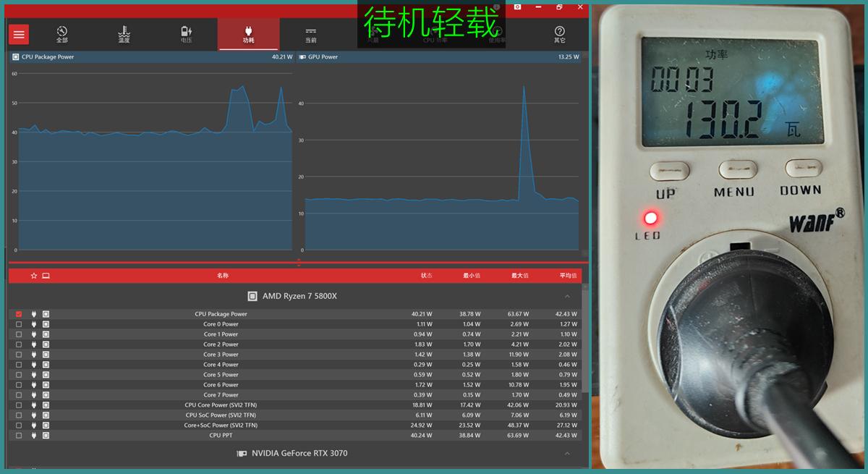The image size is (868, 474).
Task: Open the hamburger menu in top-left corner
Action: pos(18,34)
